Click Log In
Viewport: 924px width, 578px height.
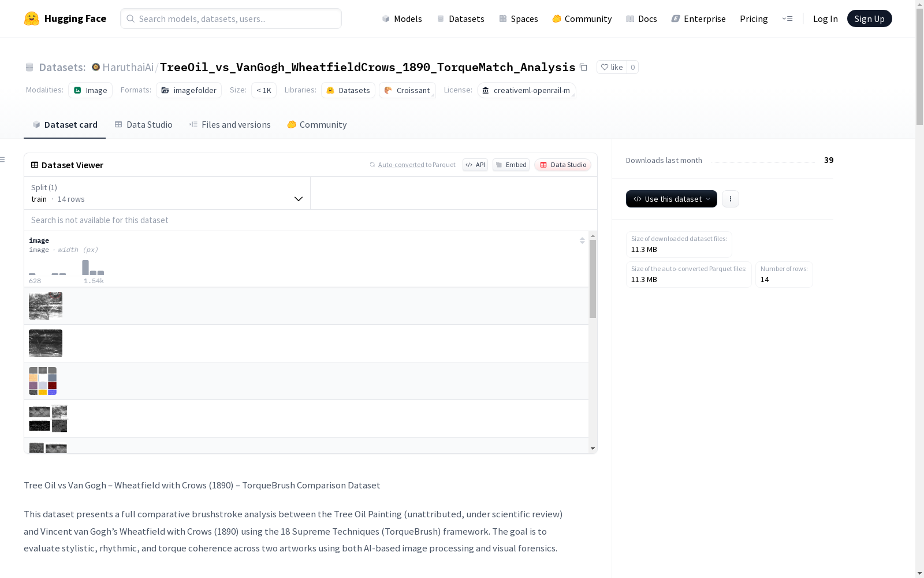(825, 18)
